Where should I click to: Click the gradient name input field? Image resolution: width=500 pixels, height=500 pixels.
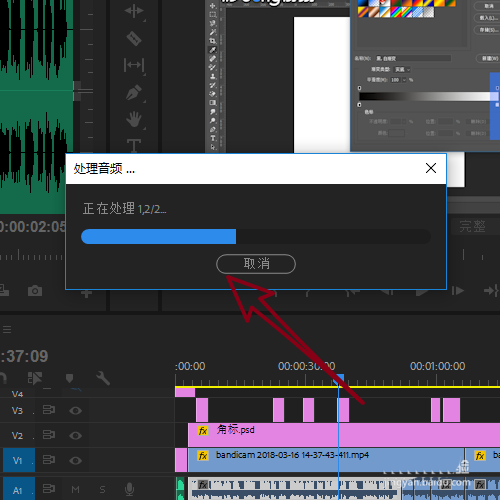click(413, 58)
